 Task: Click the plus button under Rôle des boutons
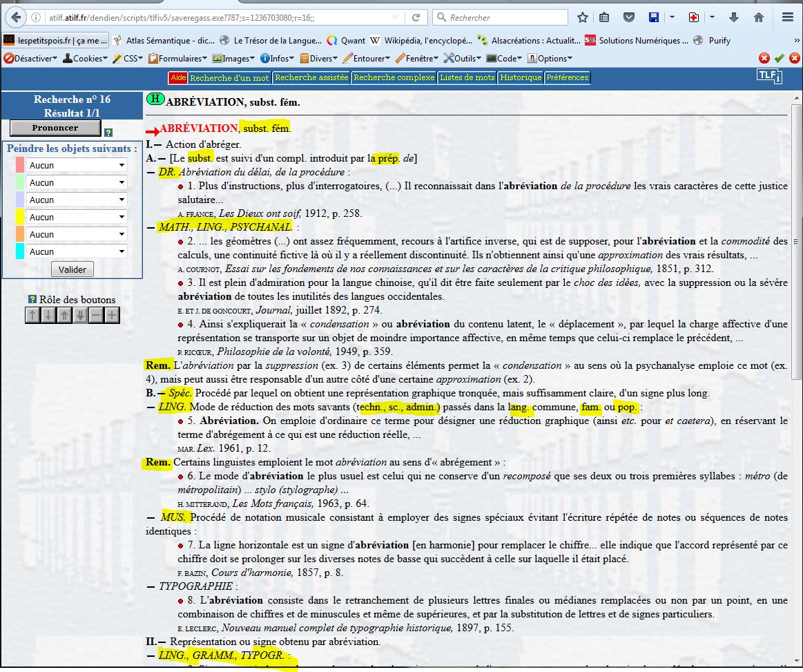tap(112, 316)
